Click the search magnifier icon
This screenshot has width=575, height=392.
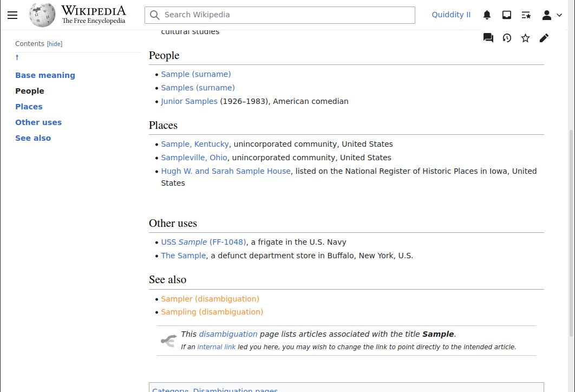click(x=155, y=15)
